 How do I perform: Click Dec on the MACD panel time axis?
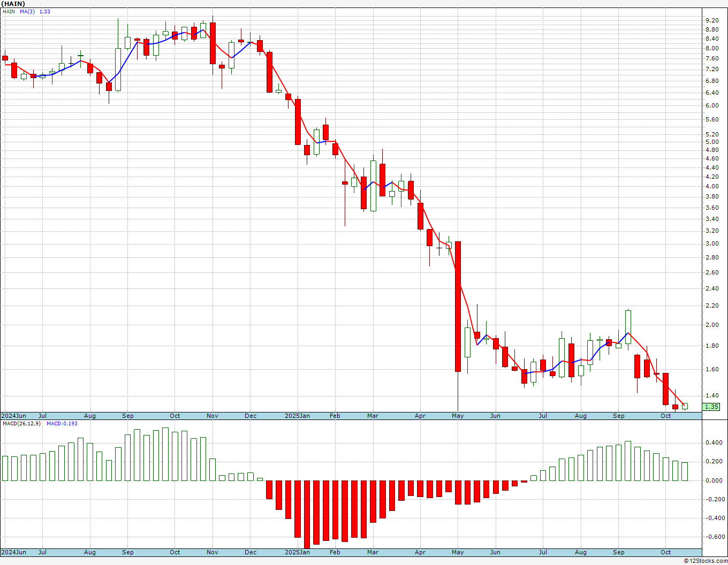coord(251,552)
